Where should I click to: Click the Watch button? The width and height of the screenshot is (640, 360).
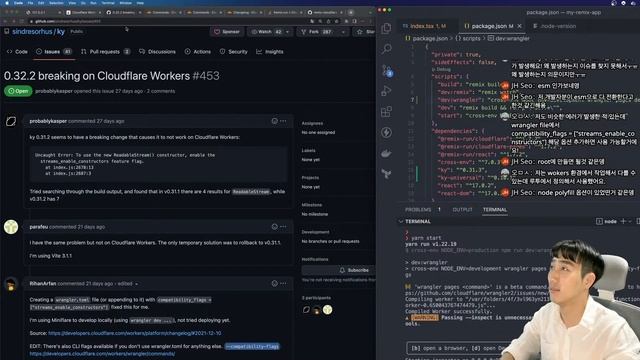[266, 32]
